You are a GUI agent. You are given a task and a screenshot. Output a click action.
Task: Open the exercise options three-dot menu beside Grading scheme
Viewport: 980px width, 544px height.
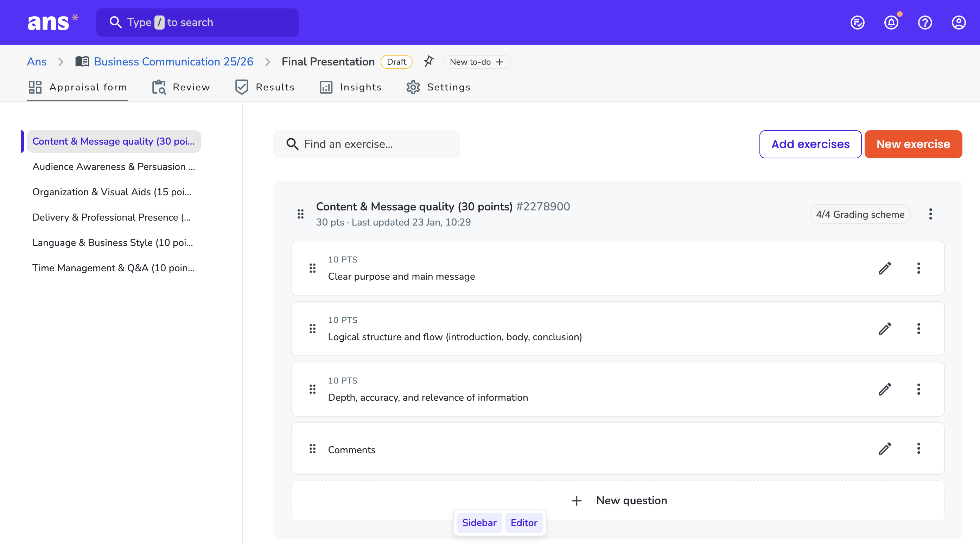point(930,214)
